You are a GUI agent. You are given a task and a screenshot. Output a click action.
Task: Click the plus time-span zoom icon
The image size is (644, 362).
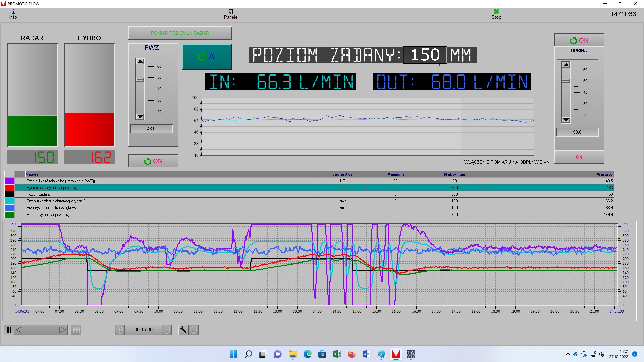coord(120,330)
